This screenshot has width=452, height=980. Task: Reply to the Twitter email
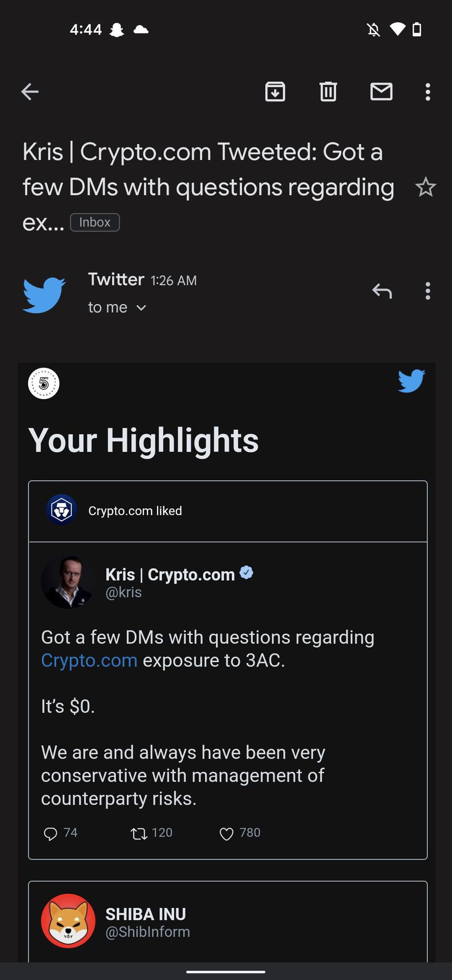(x=382, y=291)
